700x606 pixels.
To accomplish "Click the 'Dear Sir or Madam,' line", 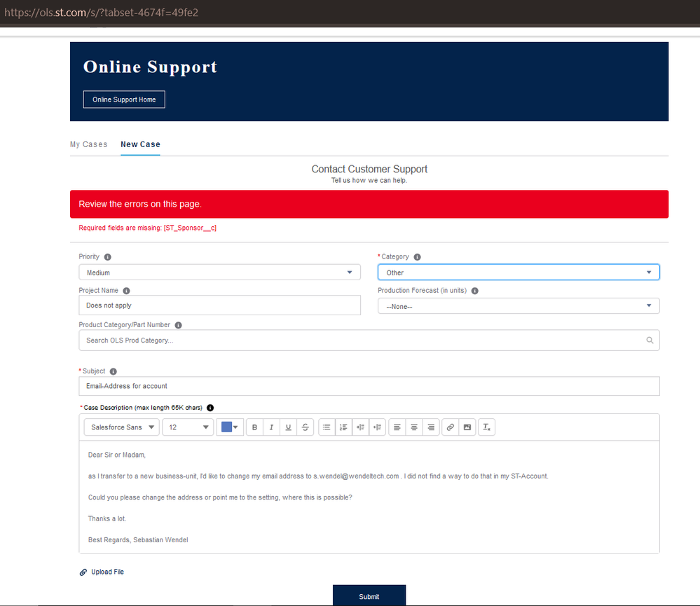I will click(x=117, y=455).
